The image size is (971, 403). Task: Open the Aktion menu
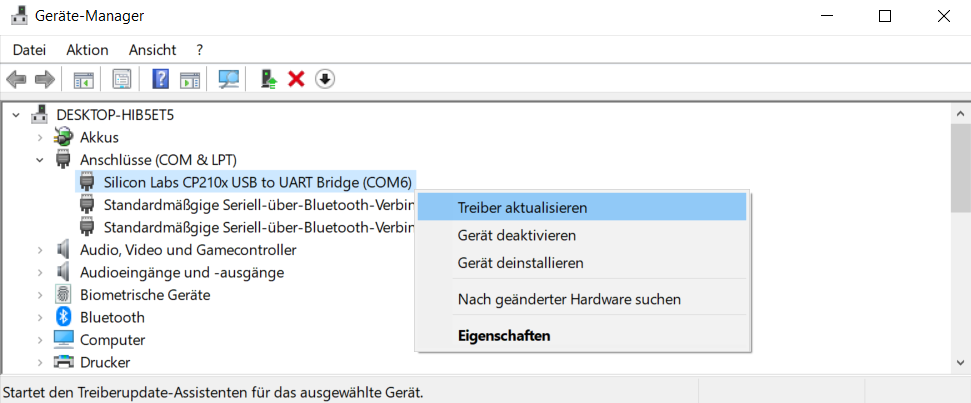tap(87, 49)
